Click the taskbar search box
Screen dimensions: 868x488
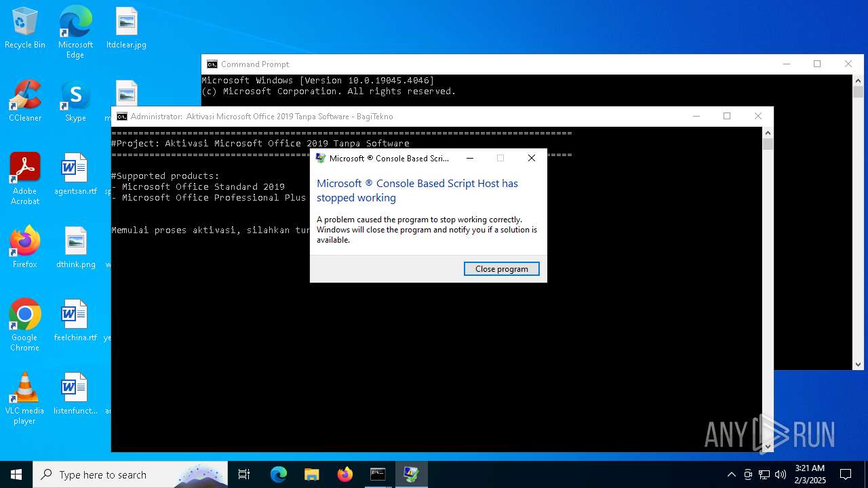point(130,474)
